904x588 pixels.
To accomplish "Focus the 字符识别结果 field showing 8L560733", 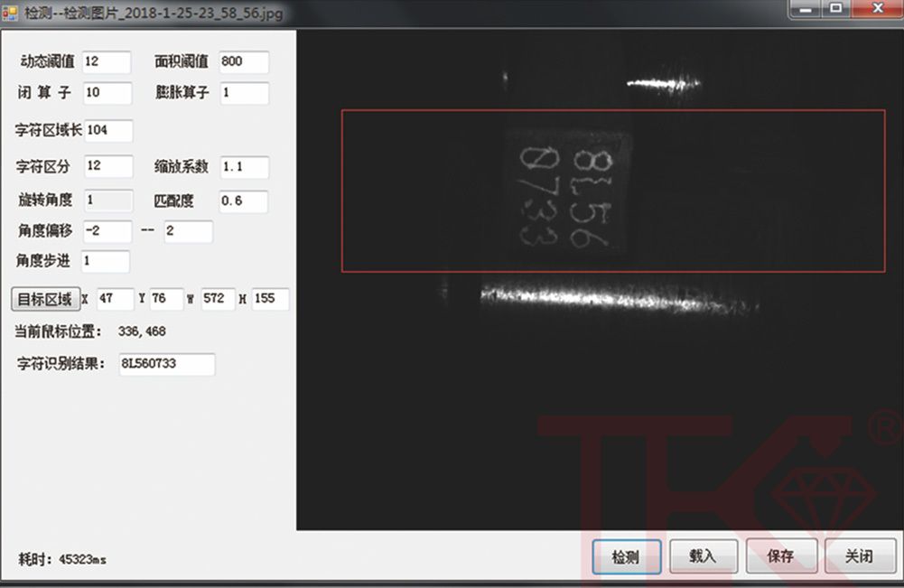I will [x=166, y=364].
